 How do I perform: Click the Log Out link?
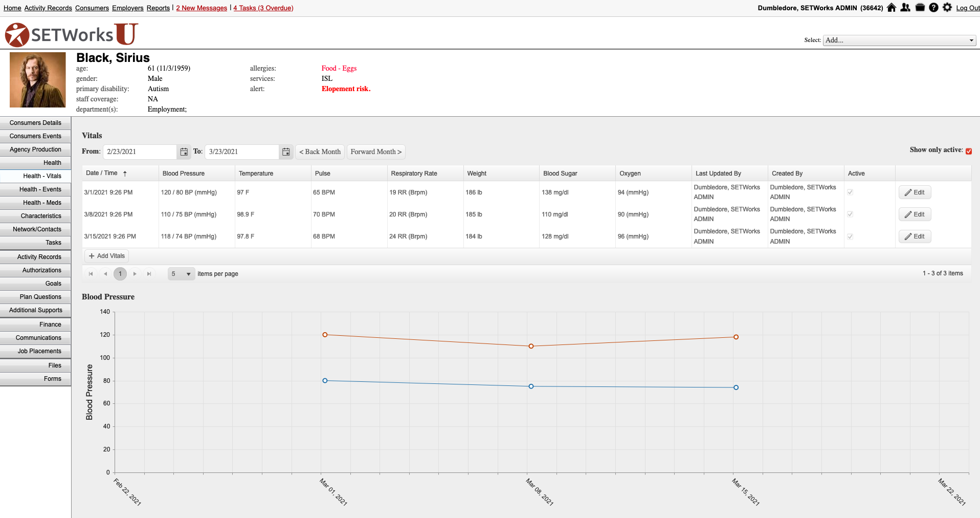[968, 8]
